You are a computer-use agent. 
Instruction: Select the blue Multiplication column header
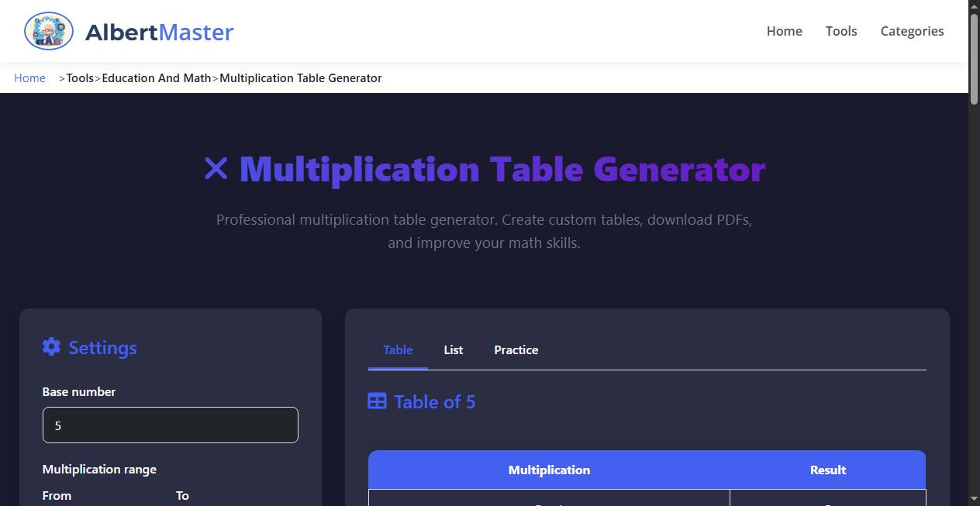(x=549, y=470)
